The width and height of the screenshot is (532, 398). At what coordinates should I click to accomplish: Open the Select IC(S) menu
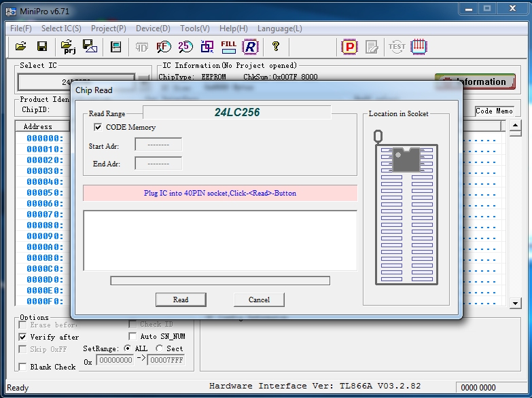pos(61,29)
